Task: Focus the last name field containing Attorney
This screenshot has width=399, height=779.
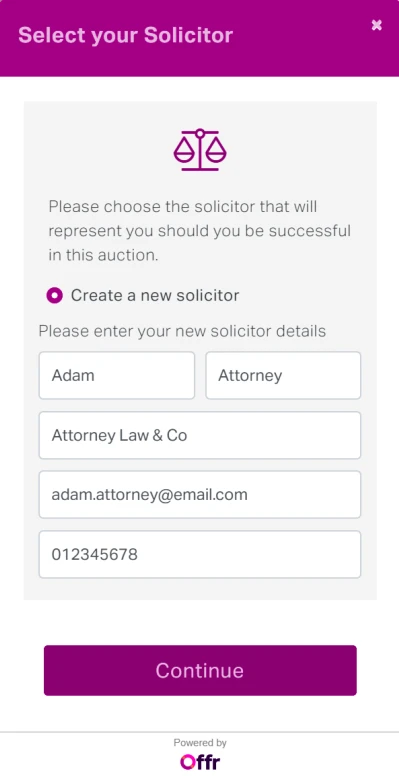Action: point(283,375)
